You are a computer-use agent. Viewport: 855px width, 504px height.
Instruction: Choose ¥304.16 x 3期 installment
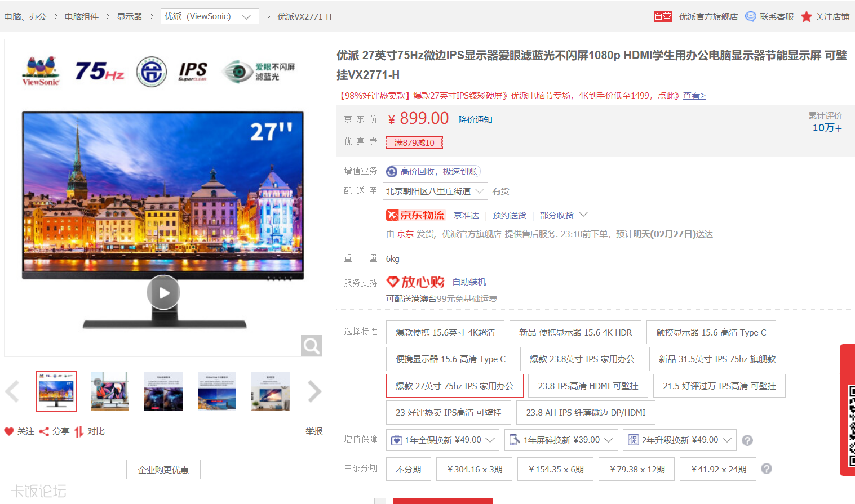475,469
